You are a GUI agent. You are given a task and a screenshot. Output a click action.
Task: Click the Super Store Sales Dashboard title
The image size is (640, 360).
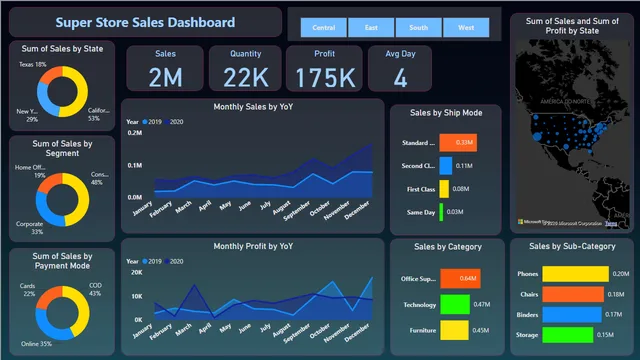pos(145,22)
